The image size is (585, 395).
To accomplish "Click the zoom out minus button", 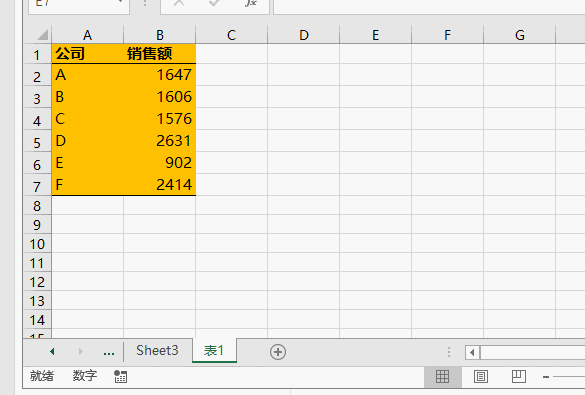I will (x=546, y=377).
